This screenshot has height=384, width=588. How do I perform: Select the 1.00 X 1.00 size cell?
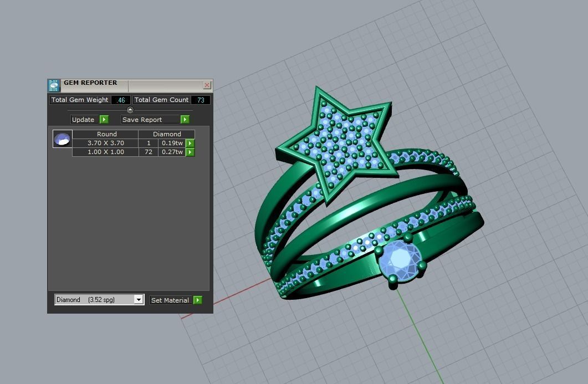(105, 152)
